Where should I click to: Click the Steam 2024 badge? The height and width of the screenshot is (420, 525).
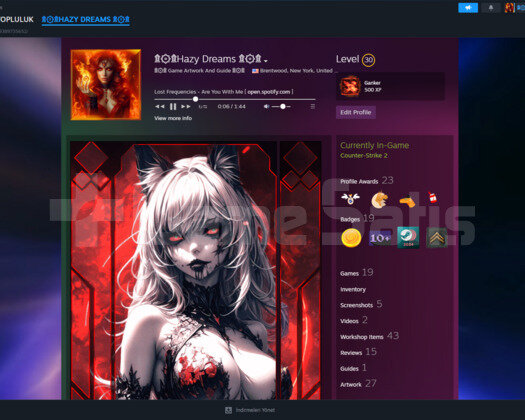pyautogui.click(x=408, y=237)
